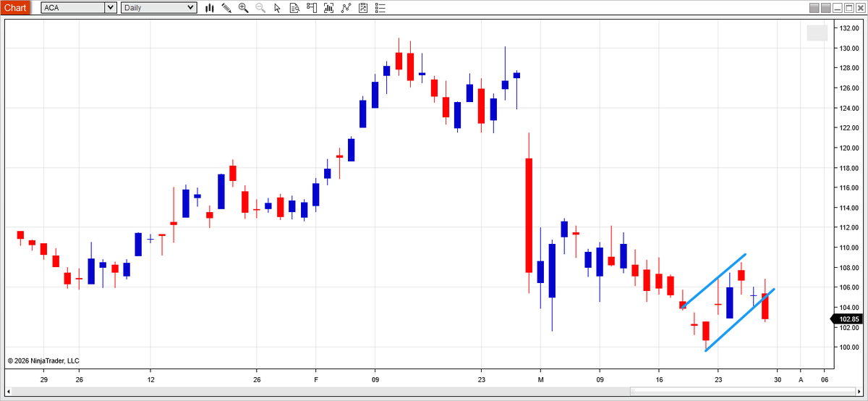The width and height of the screenshot is (868, 401).
Task: Click the 120.00 price axis label
Action: point(851,148)
